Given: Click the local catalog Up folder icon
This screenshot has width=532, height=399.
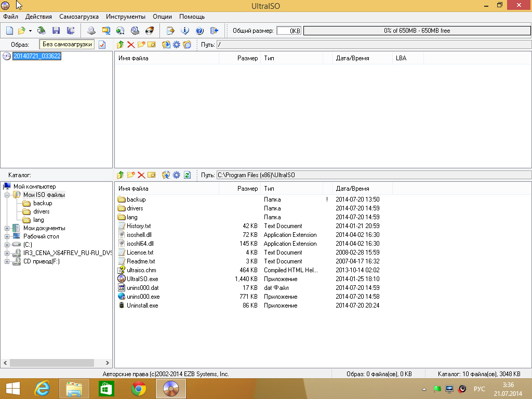Looking at the screenshot, I should (x=120, y=175).
